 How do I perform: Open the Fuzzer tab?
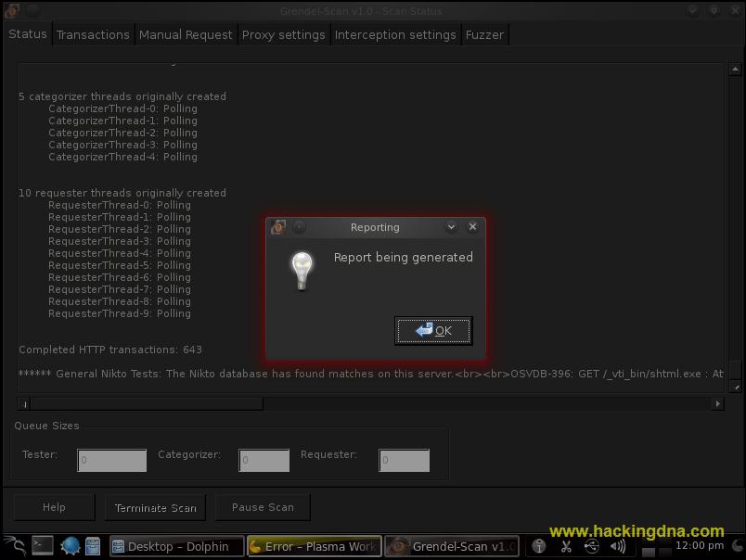pyautogui.click(x=484, y=34)
